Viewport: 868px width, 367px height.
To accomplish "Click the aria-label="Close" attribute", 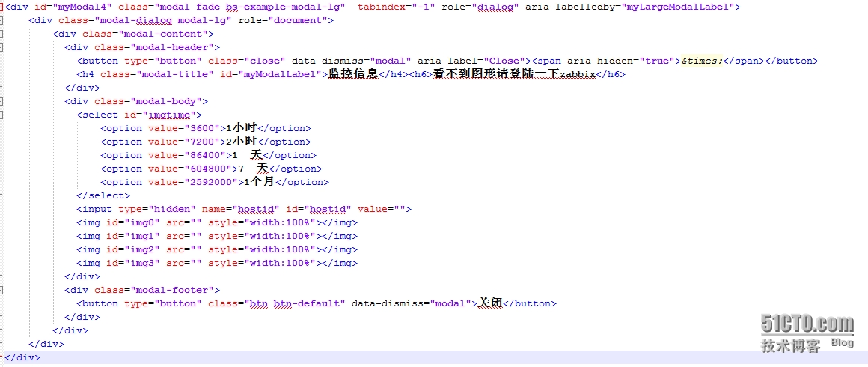I will click(x=471, y=61).
